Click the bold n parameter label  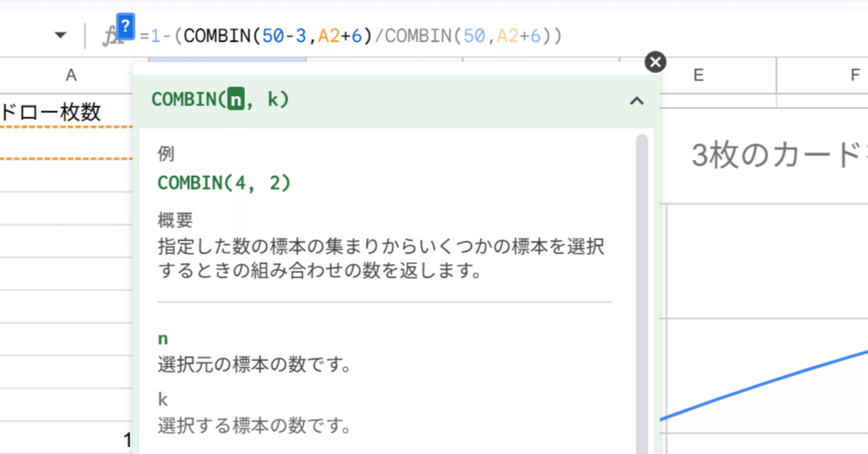pos(163,338)
